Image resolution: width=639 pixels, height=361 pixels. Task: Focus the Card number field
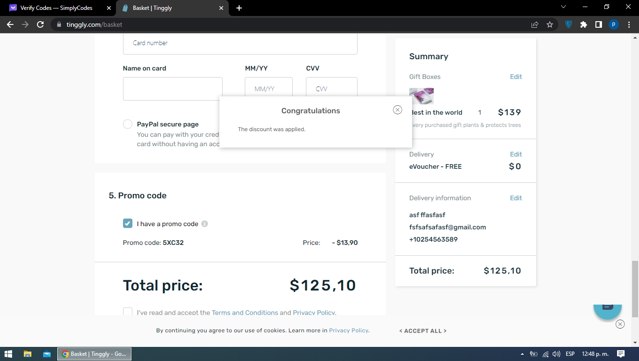tap(240, 43)
